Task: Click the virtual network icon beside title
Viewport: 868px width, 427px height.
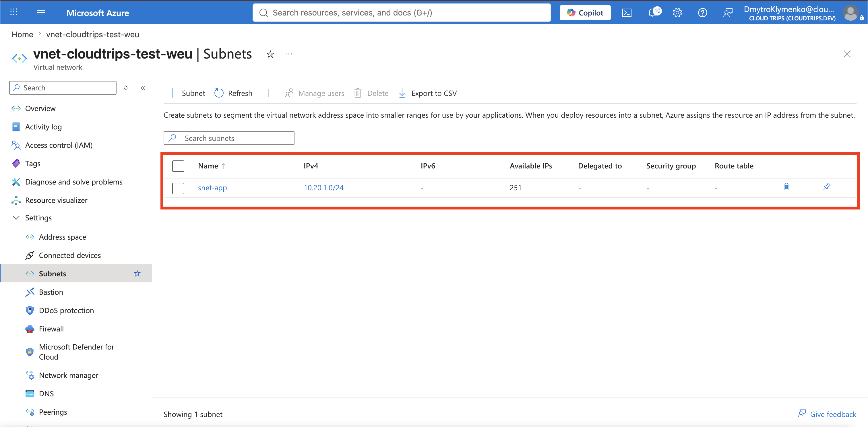Action: pyautogui.click(x=19, y=58)
